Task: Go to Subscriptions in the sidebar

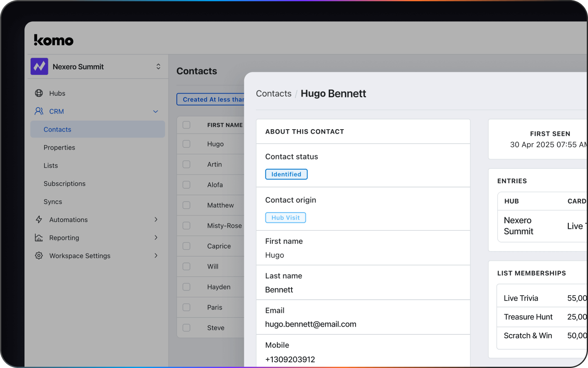Action: 65,184
